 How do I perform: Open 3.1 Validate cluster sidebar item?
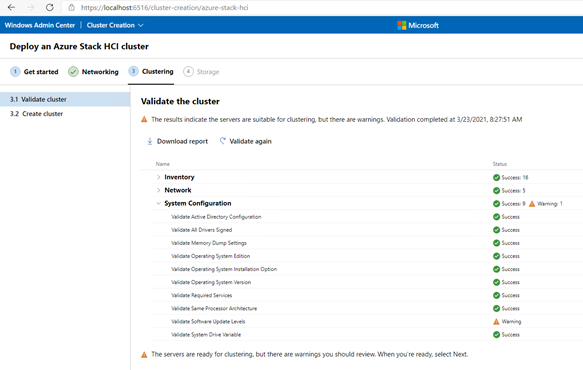[x=65, y=99]
